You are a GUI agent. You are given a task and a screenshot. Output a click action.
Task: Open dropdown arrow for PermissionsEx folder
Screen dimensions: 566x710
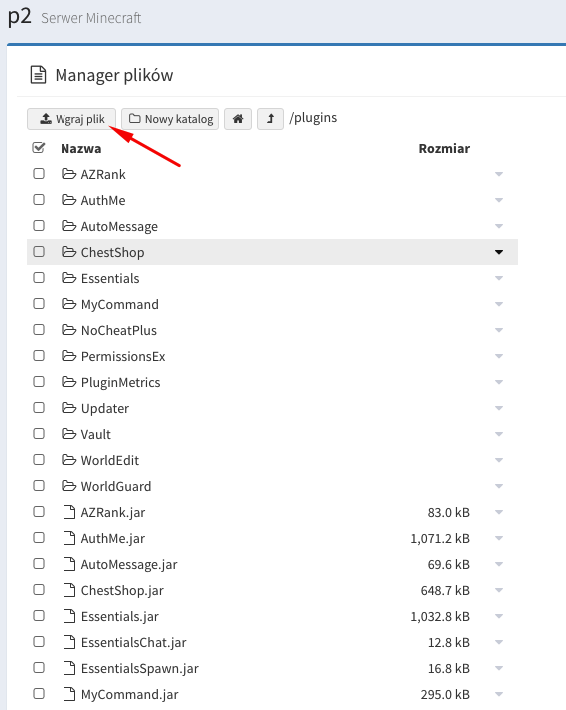click(x=499, y=356)
